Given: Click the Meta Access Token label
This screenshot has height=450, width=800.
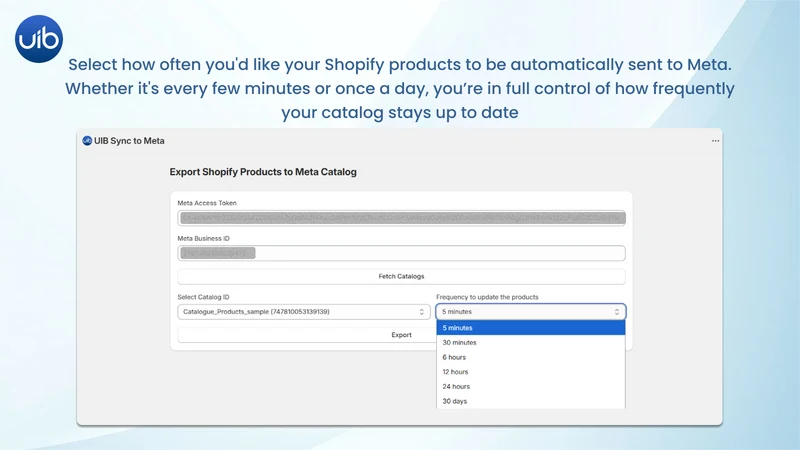Looking at the screenshot, I should coord(207,203).
